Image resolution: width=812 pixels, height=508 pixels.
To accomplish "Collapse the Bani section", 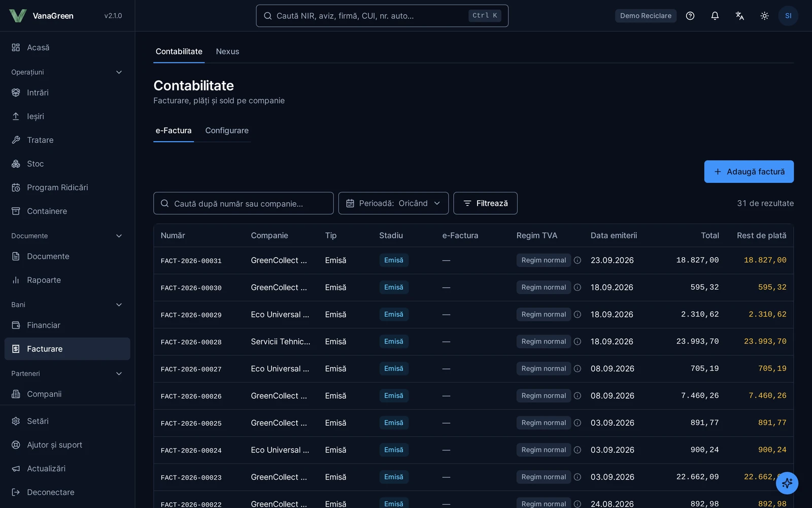I will 67,305.
